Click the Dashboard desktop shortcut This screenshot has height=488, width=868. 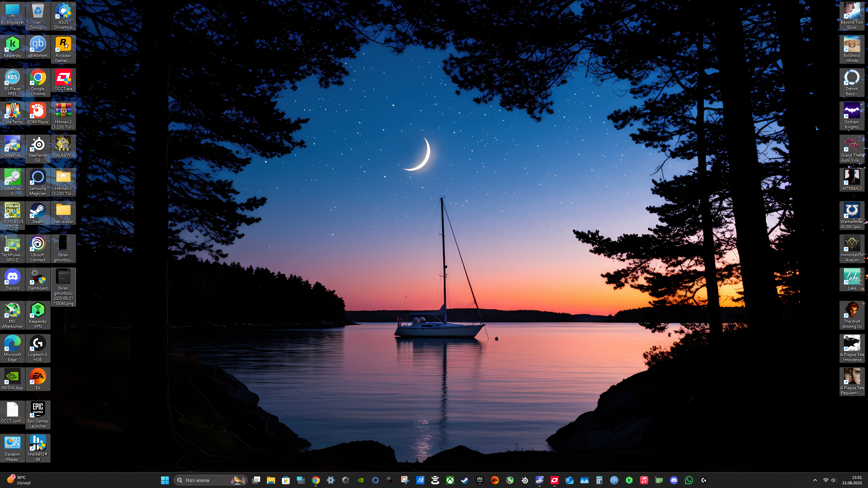[x=38, y=280]
